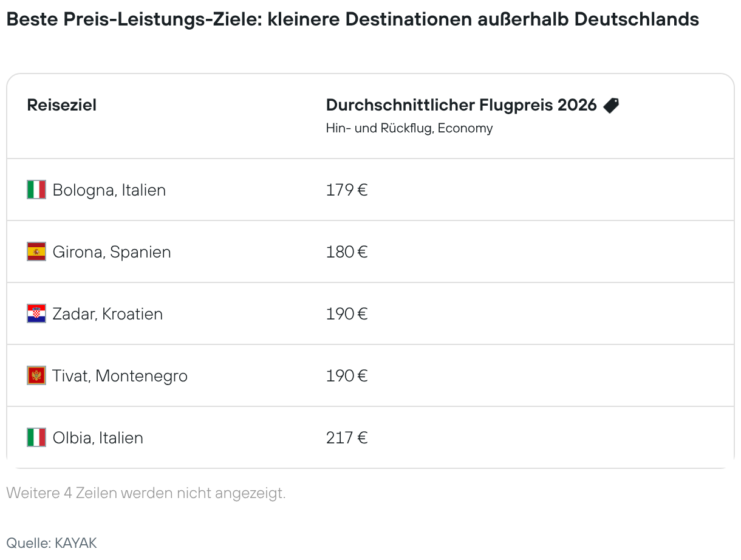The width and height of the screenshot is (741, 560).
Task: Click the Hin- und Rückflug, Economy subtitle
Action: (x=409, y=128)
